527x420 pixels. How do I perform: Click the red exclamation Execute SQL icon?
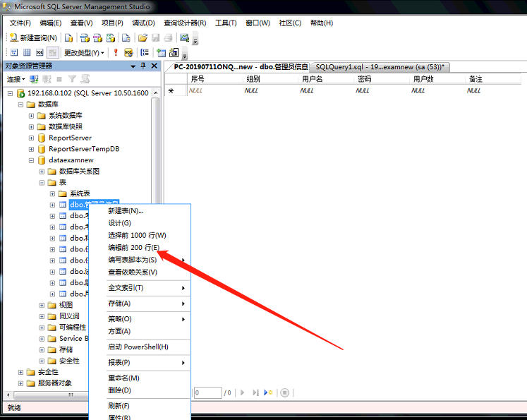click(x=115, y=52)
